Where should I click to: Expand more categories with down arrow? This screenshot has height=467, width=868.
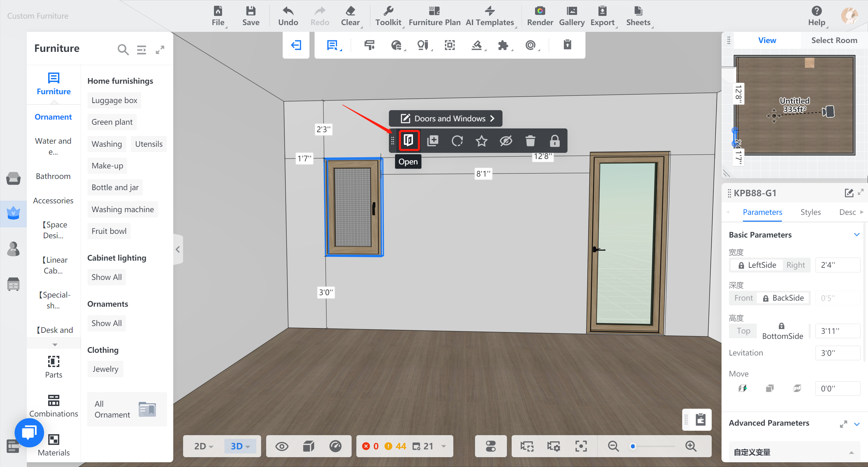(x=55, y=344)
